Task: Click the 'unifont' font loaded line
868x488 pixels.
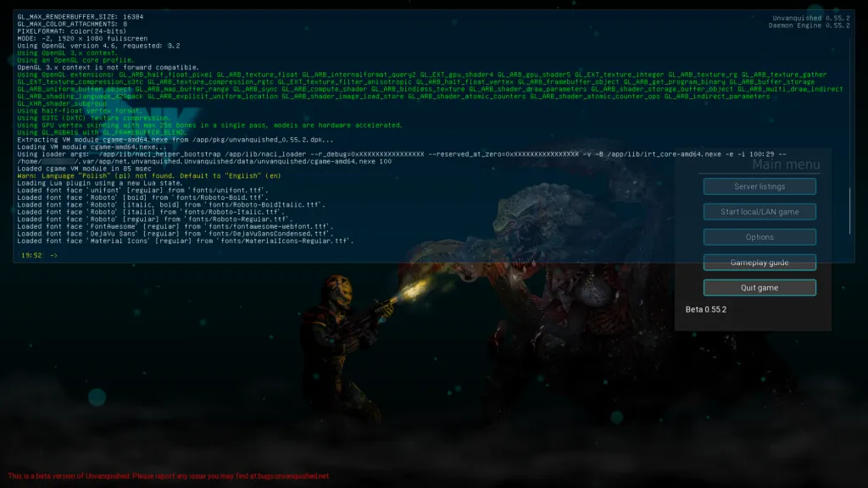Action: [142, 191]
